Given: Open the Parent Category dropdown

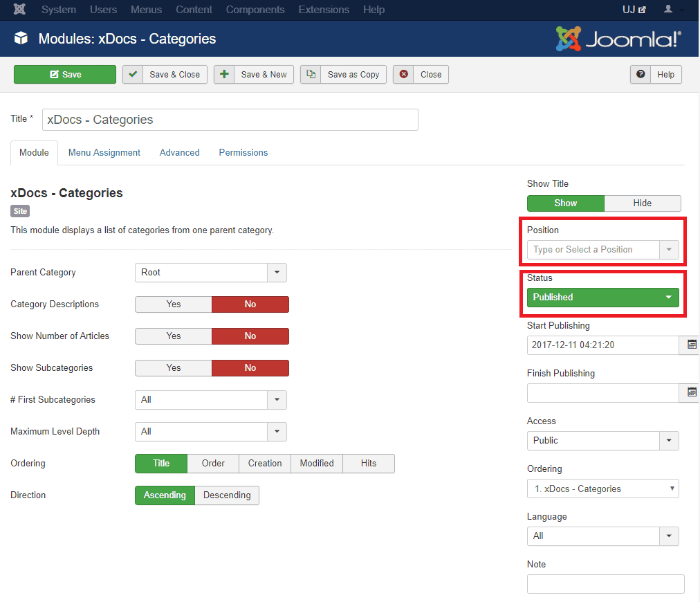Looking at the screenshot, I should pos(211,273).
